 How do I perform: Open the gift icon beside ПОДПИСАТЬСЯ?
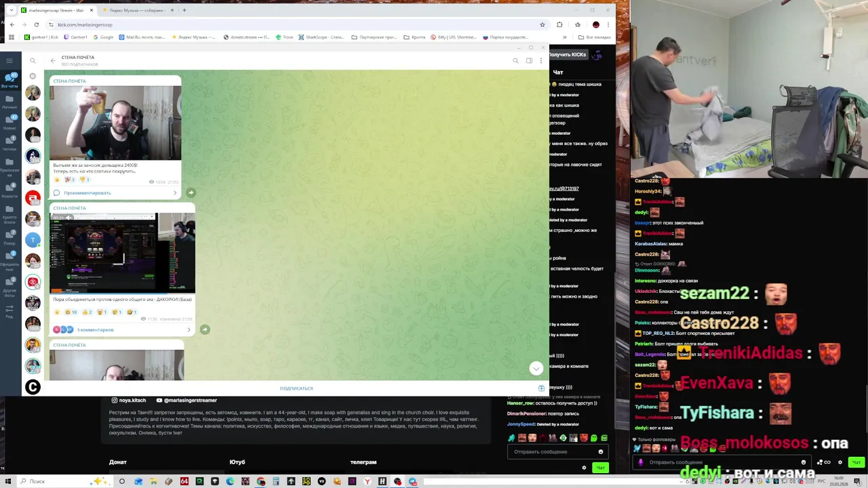pyautogui.click(x=541, y=388)
